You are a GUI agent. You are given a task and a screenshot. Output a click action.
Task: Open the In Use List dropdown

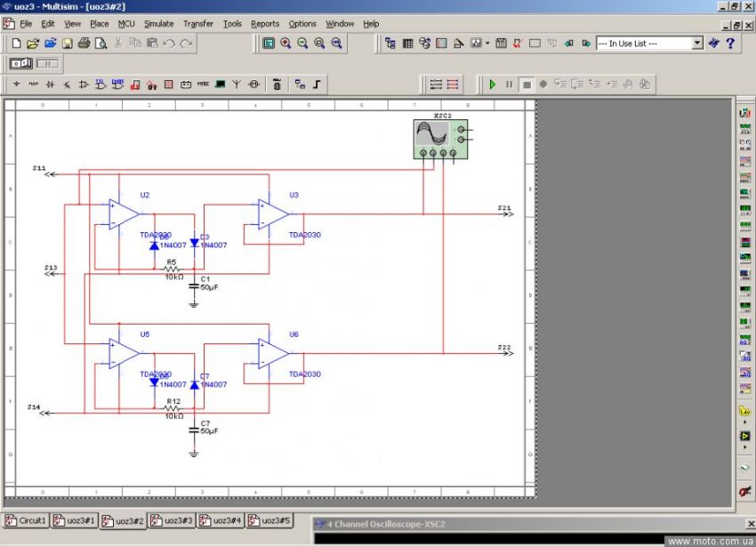point(696,43)
